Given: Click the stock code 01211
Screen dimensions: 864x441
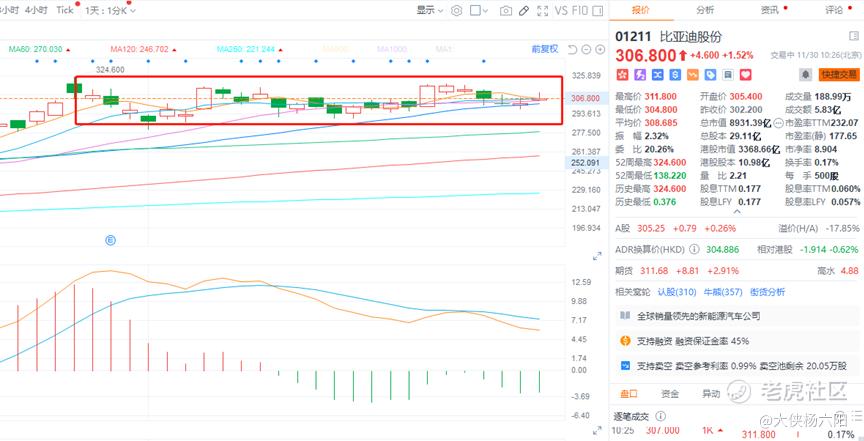Looking at the screenshot, I should [x=633, y=37].
